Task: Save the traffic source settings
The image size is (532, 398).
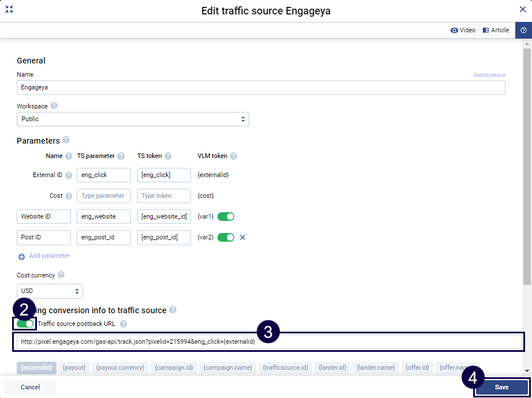Action: (501, 387)
